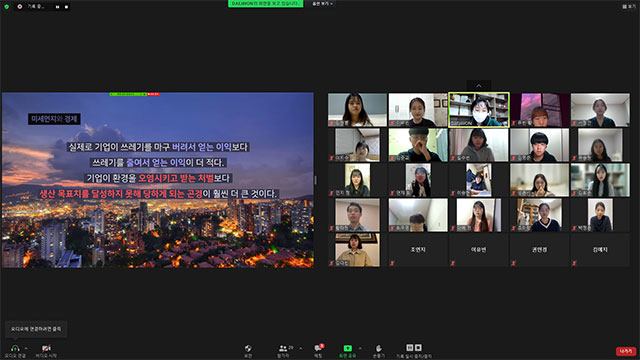Collapse the gallery using the up chevron
Screen dimensions: 640x360
pos(479,86)
